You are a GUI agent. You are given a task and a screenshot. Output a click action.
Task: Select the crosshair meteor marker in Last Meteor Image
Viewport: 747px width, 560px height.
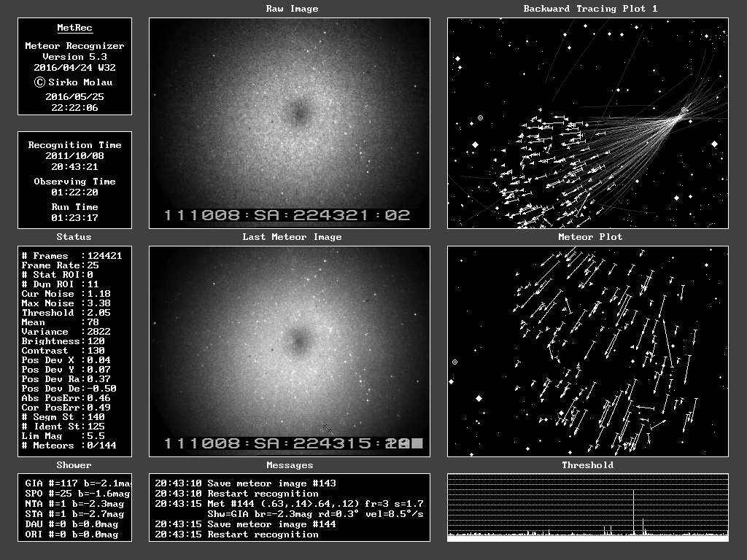click(328, 429)
